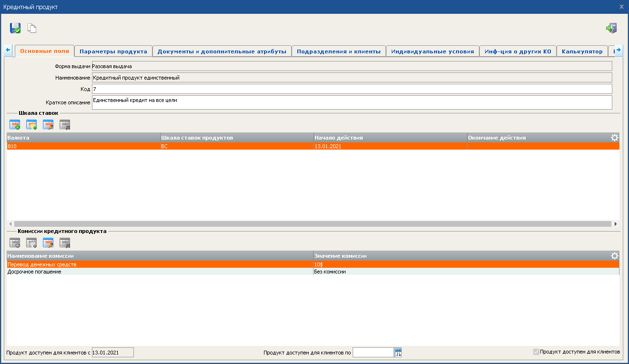
Task: Click the Продукт доступен для клиентов с date field
Action: coord(113,353)
